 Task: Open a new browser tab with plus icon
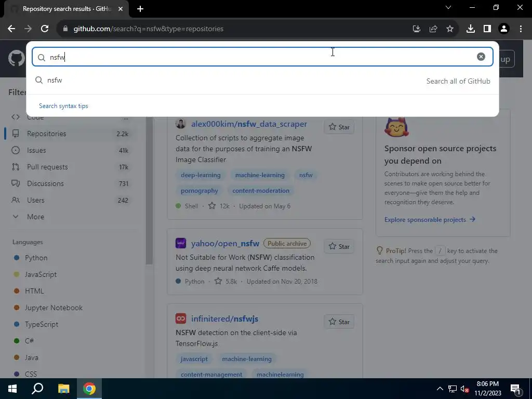[140, 9]
